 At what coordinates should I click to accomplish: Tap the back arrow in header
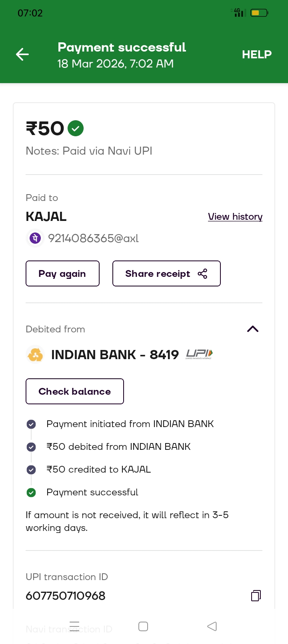pos(22,54)
